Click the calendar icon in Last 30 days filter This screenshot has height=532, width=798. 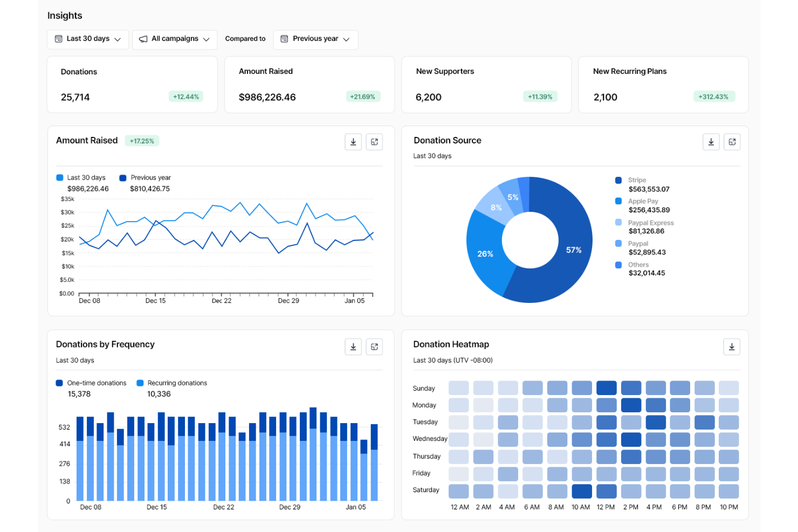click(x=58, y=39)
